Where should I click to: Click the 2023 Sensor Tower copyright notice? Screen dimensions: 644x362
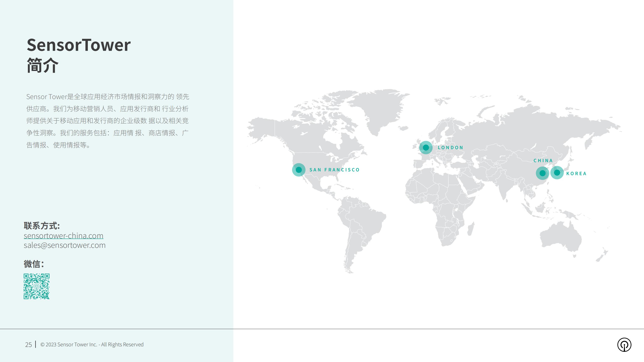(92, 345)
